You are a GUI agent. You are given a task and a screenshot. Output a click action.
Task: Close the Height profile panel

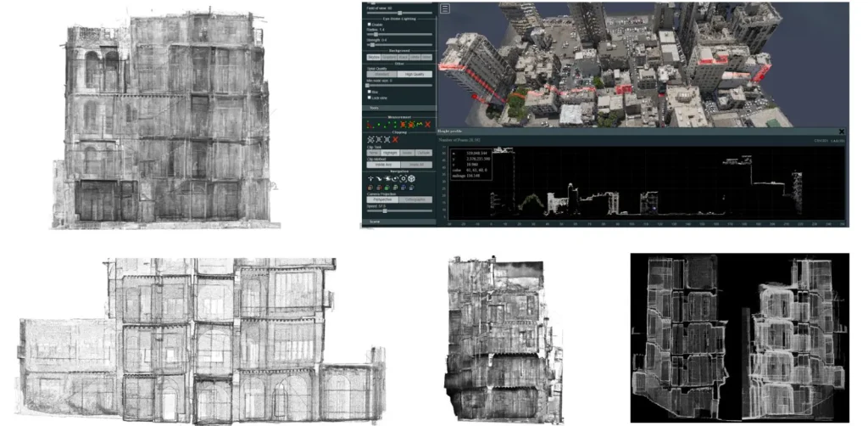pyautogui.click(x=841, y=132)
